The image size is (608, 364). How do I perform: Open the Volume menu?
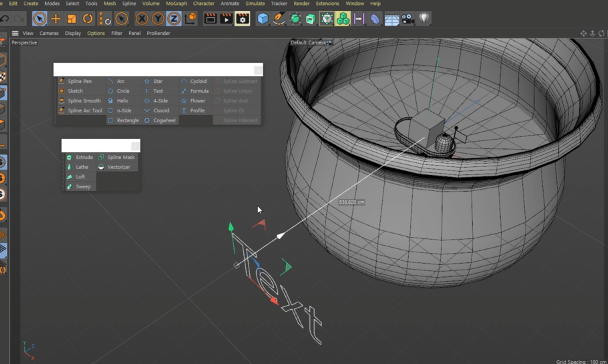(151, 3)
